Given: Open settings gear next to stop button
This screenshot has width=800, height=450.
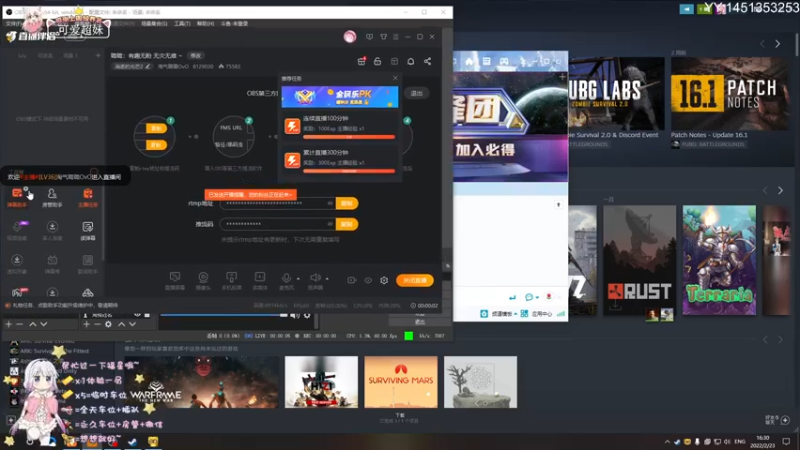Looking at the screenshot, I should (384, 280).
